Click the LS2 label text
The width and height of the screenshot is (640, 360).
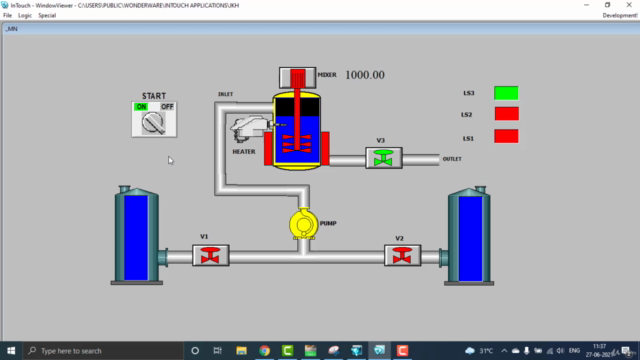467,115
